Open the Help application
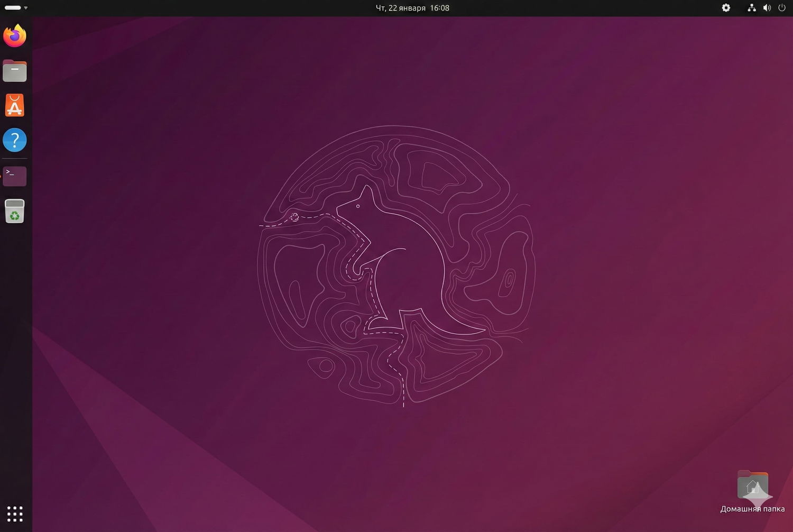This screenshot has height=532, width=793. click(x=14, y=140)
